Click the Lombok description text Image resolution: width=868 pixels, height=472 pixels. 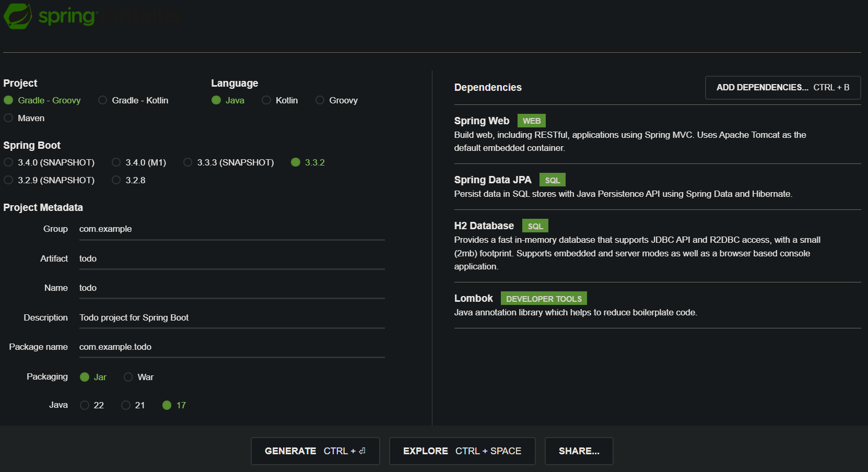coord(576,312)
